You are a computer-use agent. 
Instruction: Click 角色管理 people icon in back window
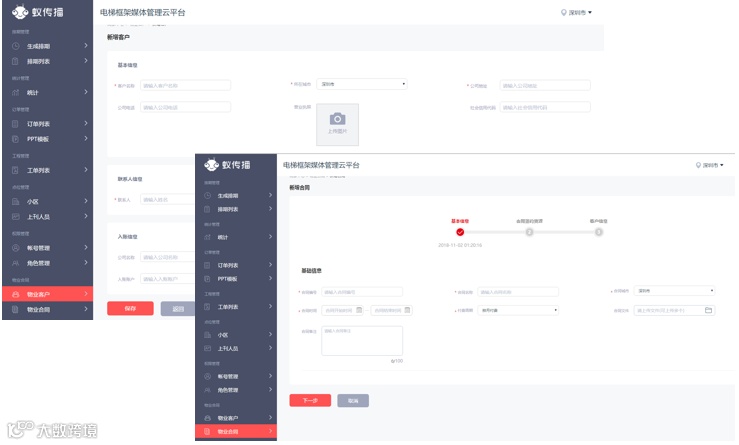pyautogui.click(x=16, y=263)
